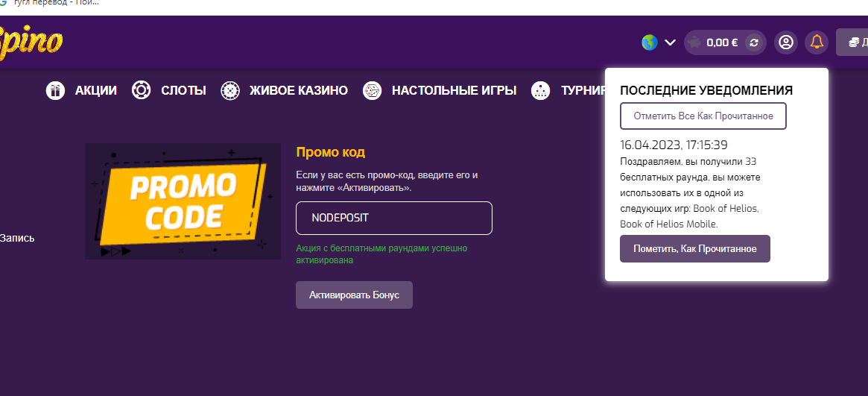Viewport: 868px width, 396px height.
Task: Click the slots chip icon
Action: point(141,90)
